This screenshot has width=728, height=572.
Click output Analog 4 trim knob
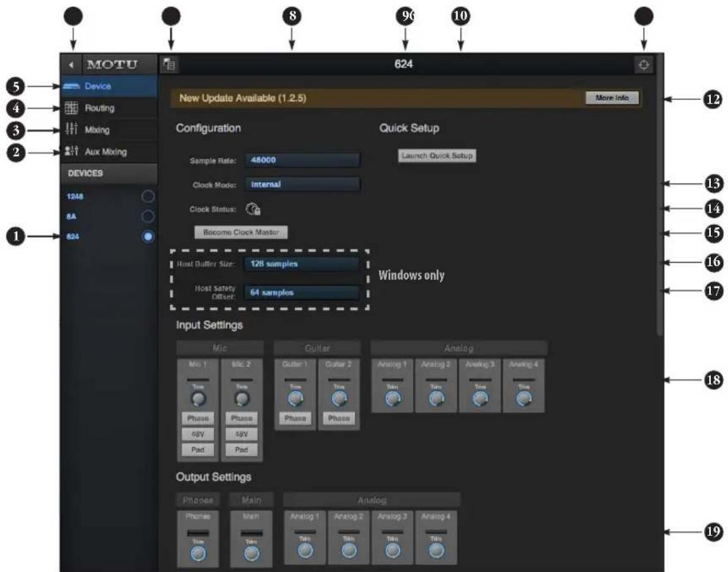[436, 550]
